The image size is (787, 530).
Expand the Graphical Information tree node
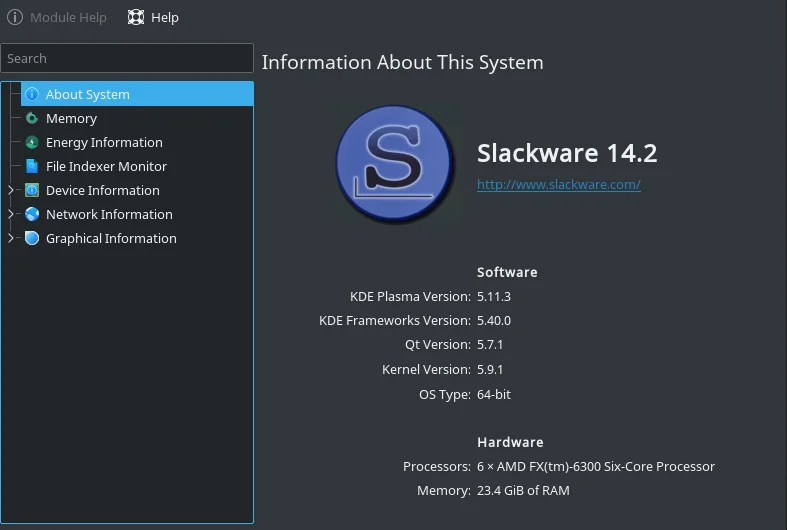pos(11,238)
